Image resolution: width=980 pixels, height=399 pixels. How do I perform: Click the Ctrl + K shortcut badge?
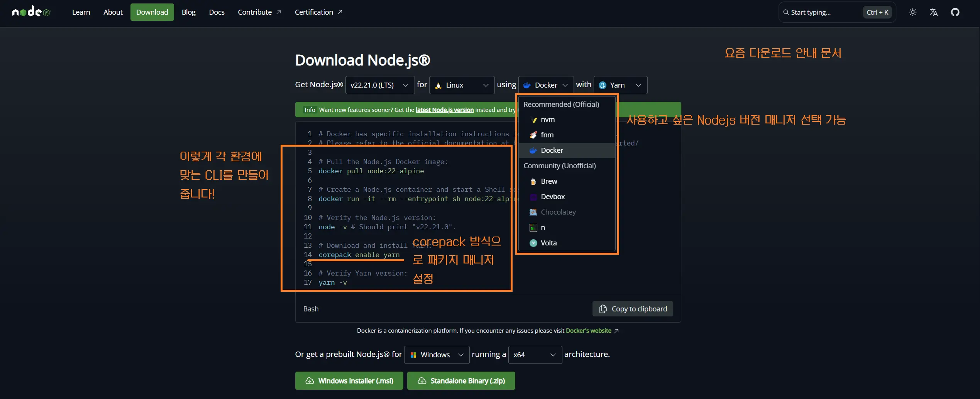point(877,12)
